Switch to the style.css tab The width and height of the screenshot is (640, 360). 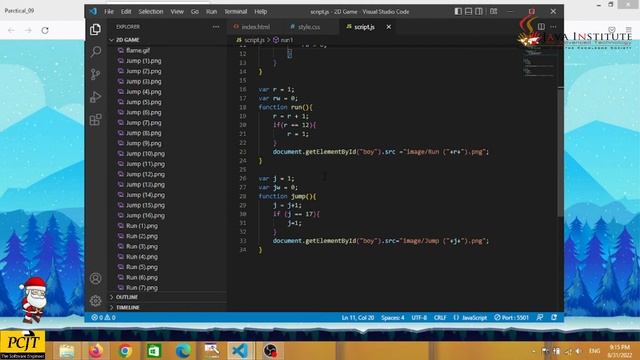(x=309, y=27)
